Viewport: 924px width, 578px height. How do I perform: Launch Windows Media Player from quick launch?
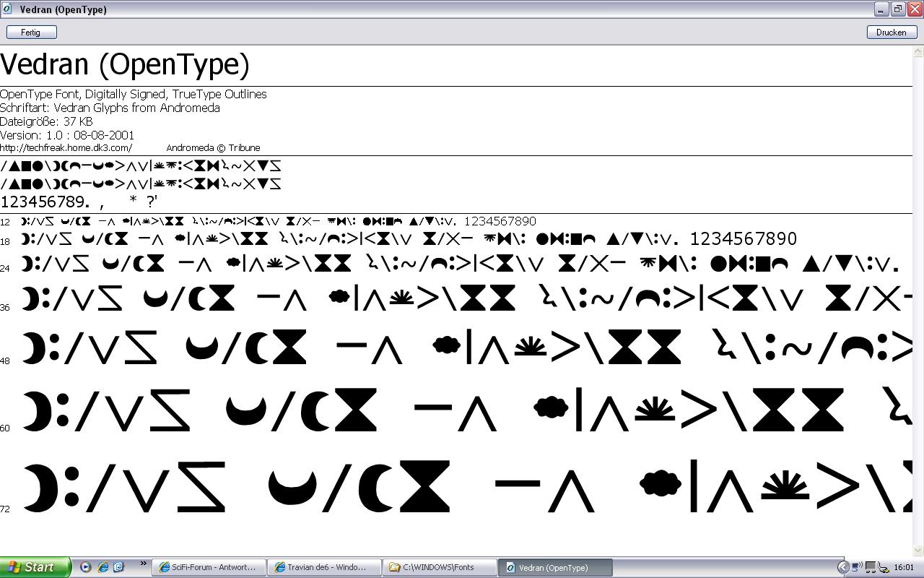[86, 567]
